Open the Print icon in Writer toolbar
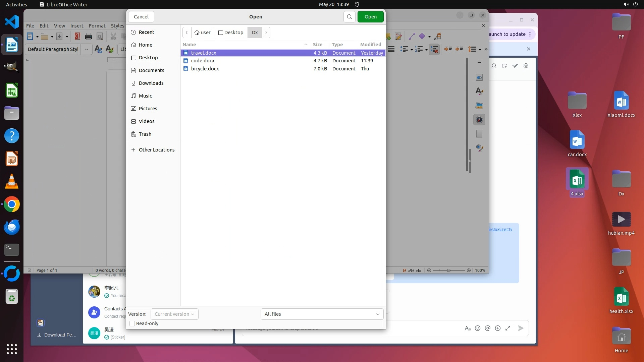 89,37
